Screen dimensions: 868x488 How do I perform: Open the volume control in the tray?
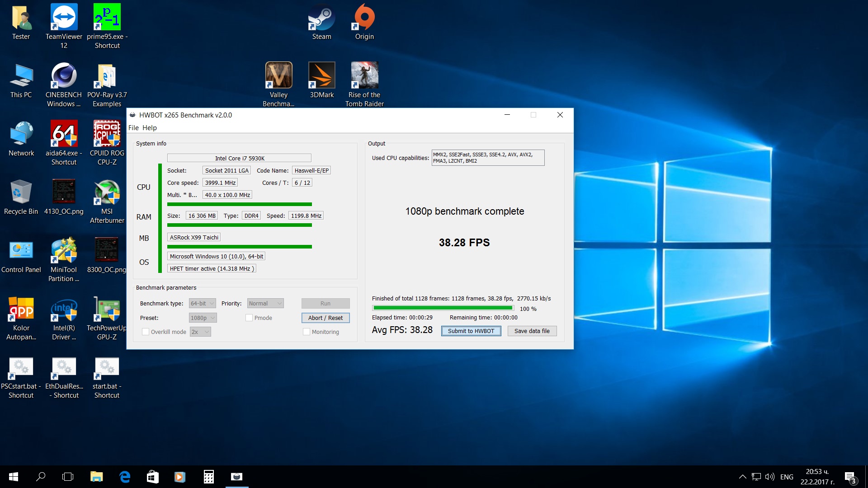pyautogui.click(x=769, y=477)
